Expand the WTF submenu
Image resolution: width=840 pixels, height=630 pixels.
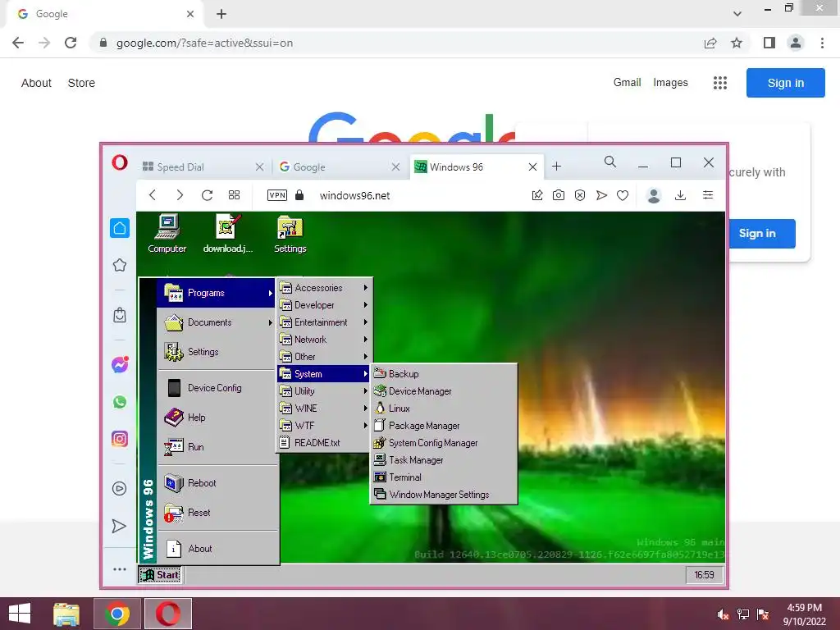(324, 426)
